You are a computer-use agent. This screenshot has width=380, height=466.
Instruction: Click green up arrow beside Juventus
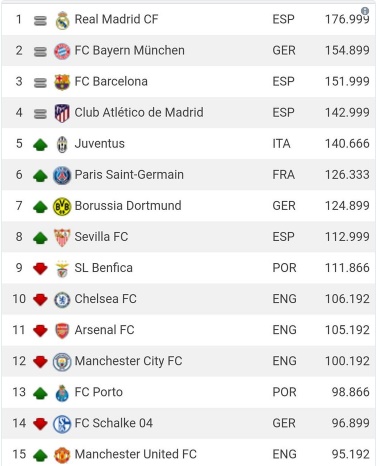pyautogui.click(x=40, y=145)
